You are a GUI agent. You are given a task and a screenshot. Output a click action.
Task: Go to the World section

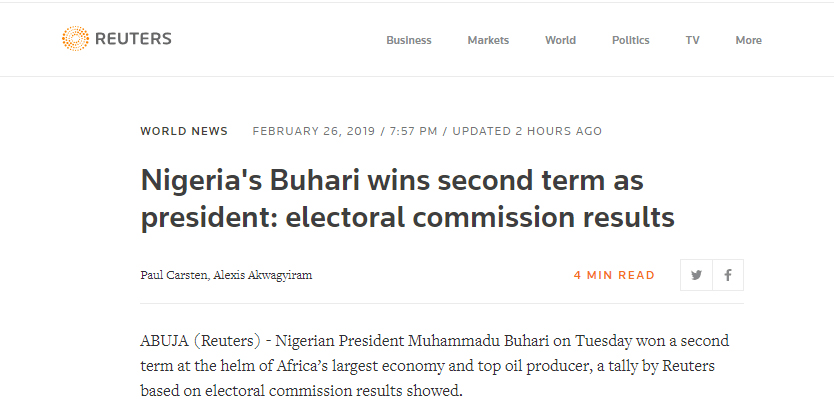(560, 40)
